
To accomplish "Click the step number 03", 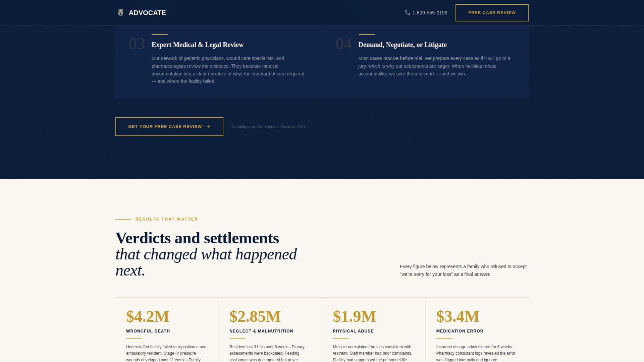I will tap(137, 44).
